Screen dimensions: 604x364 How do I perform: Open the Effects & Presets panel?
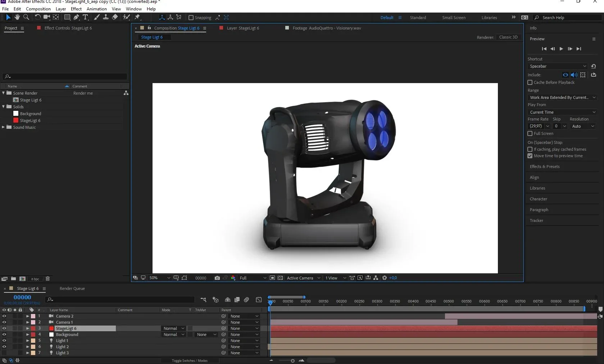[545, 167]
